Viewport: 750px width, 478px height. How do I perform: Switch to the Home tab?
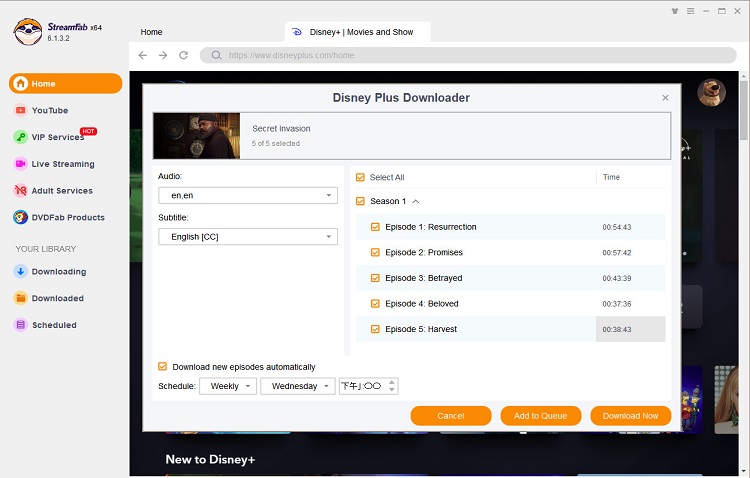[151, 32]
